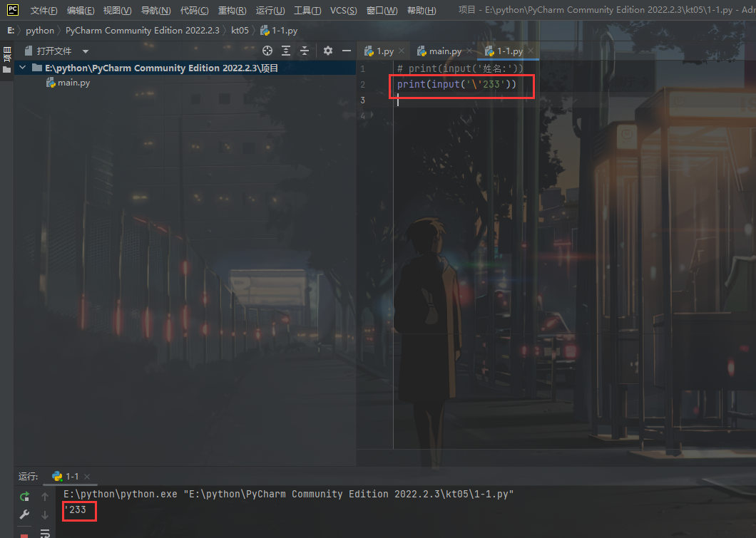
Task: Click line number 3 in gutter
Action: point(362,100)
